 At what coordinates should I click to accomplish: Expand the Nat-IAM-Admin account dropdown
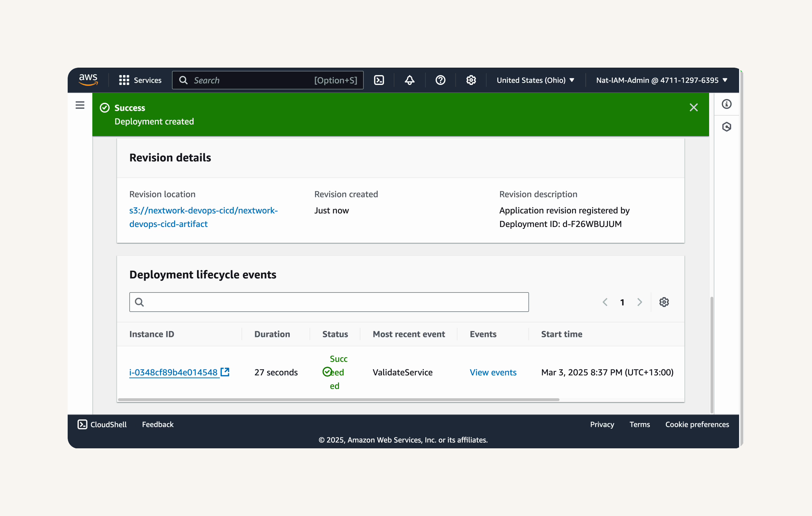pos(662,80)
